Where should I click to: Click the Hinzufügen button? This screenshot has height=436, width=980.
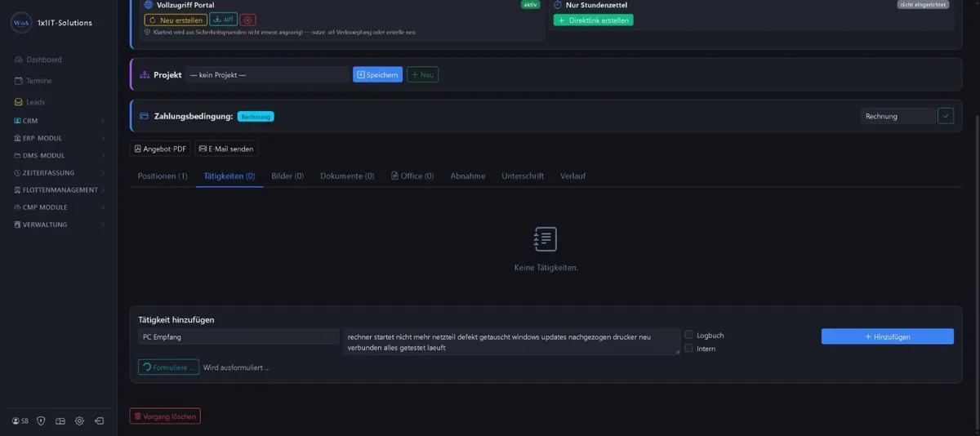click(888, 336)
